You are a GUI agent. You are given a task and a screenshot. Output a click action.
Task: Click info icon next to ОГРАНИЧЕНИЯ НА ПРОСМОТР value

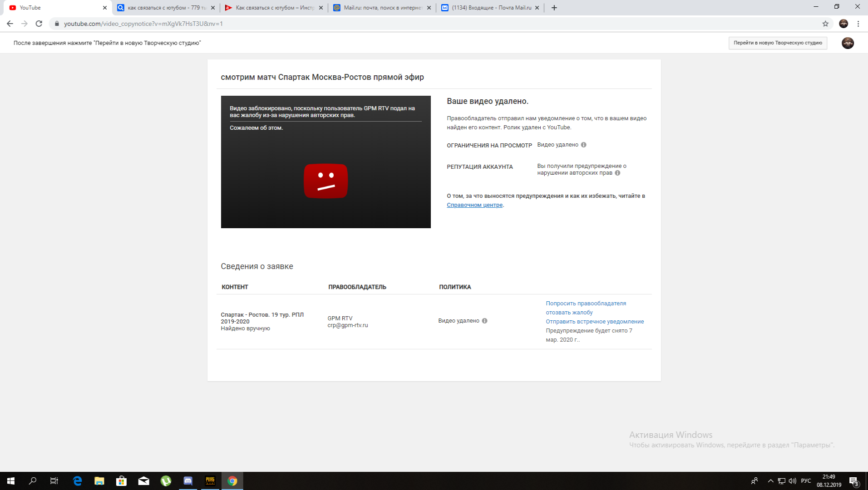tap(584, 145)
